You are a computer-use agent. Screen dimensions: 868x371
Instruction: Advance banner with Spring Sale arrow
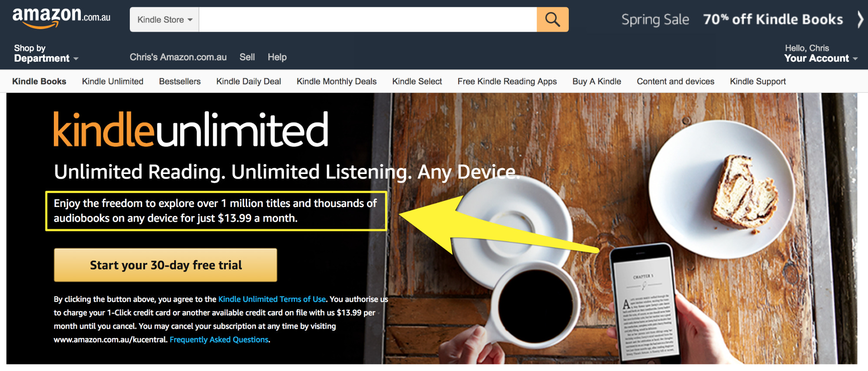[860, 20]
